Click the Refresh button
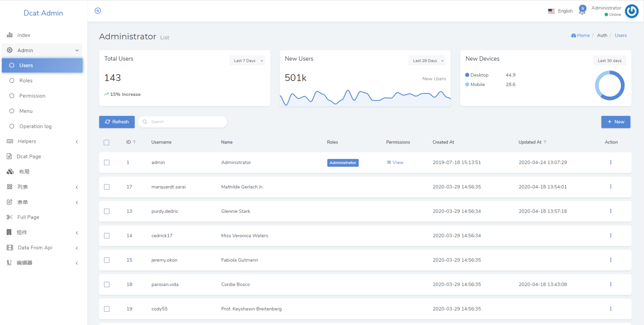Image resolution: width=644 pixels, height=325 pixels. click(x=117, y=122)
